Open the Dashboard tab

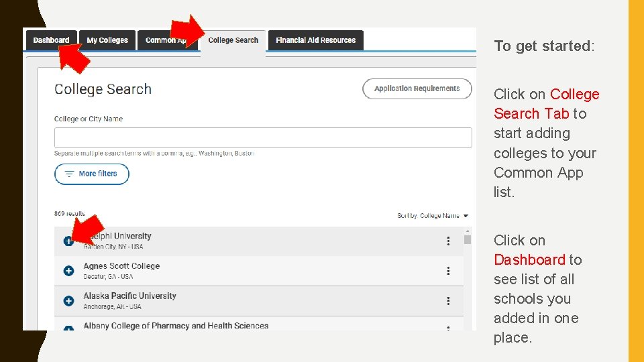click(x=51, y=40)
